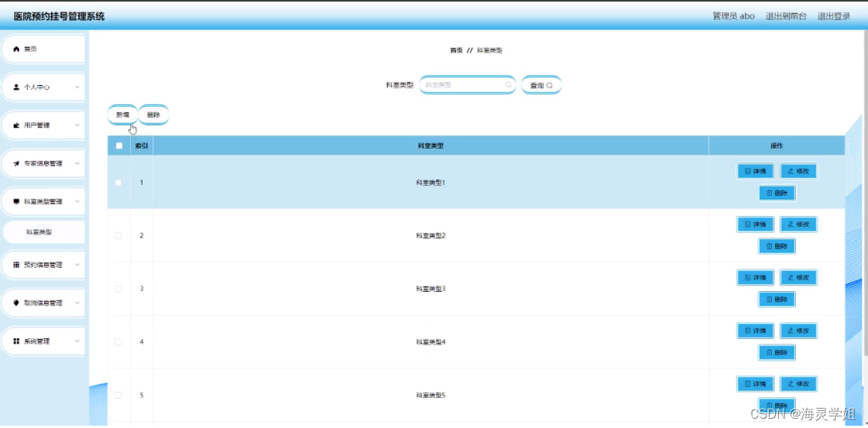Click the grid icon beside 预约信息管理
The width and height of the screenshot is (868, 428).
click(x=16, y=265)
